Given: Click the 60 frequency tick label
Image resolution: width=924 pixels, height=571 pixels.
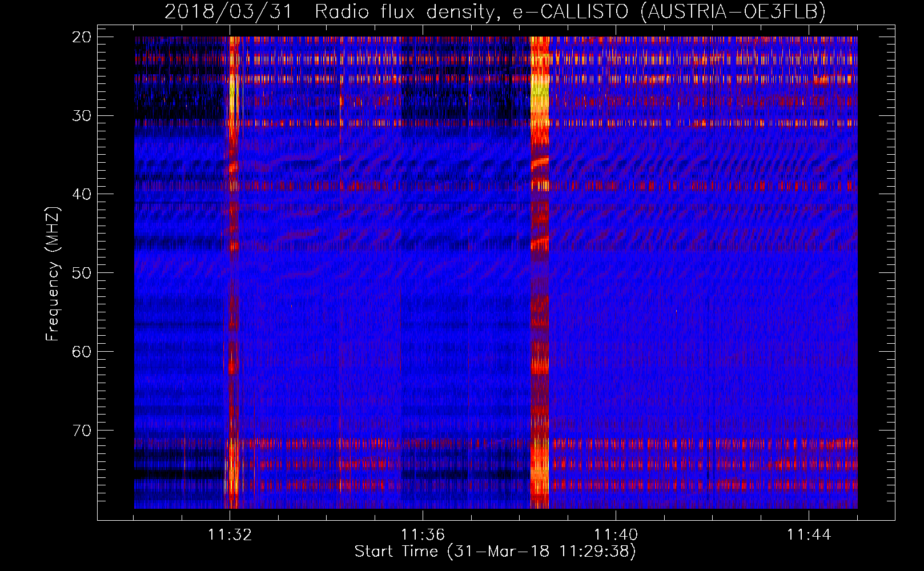Looking at the screenshot, I should click(82, 351).
